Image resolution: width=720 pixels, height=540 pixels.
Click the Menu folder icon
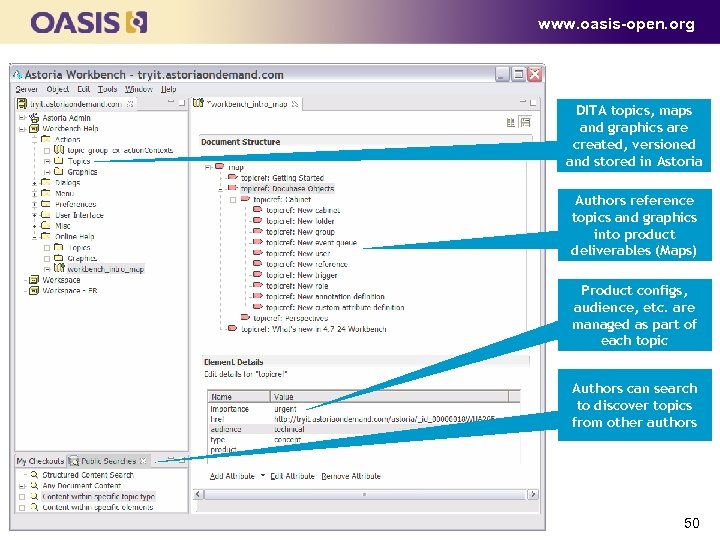point(46,193)
